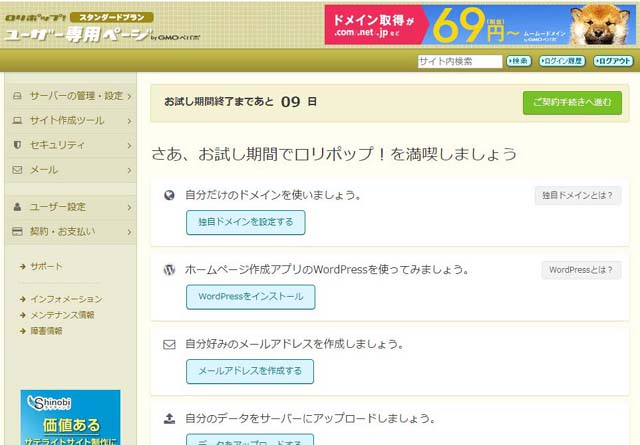Click the 検索 search button
The width and height of the screenshot is (640, 445).
click(x=518, y=61)
